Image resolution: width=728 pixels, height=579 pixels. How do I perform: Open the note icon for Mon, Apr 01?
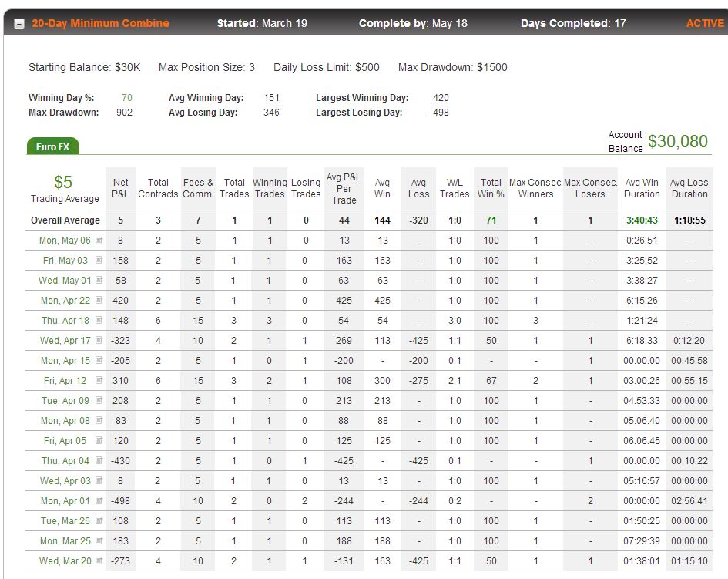(99, 500)
